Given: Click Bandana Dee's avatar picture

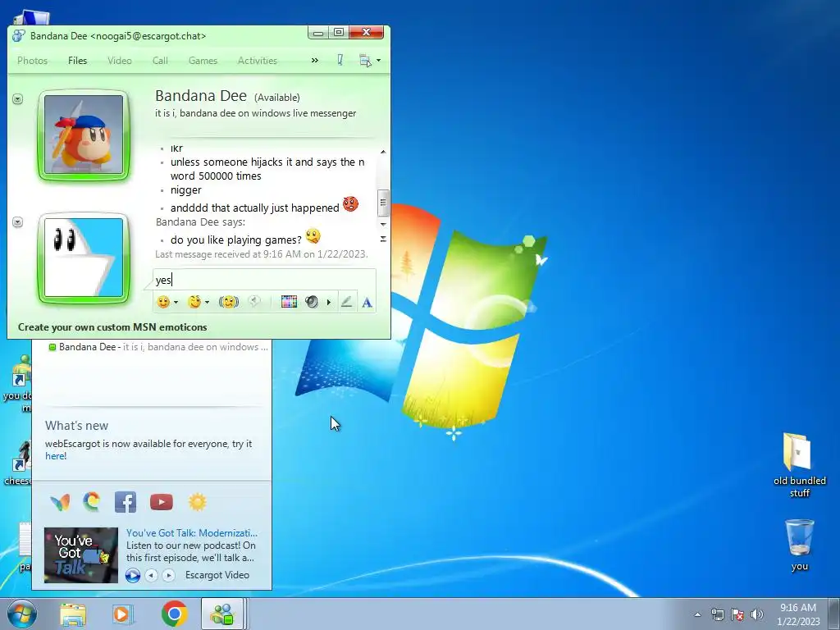Looking at the screenshot, I should (84, 135).
